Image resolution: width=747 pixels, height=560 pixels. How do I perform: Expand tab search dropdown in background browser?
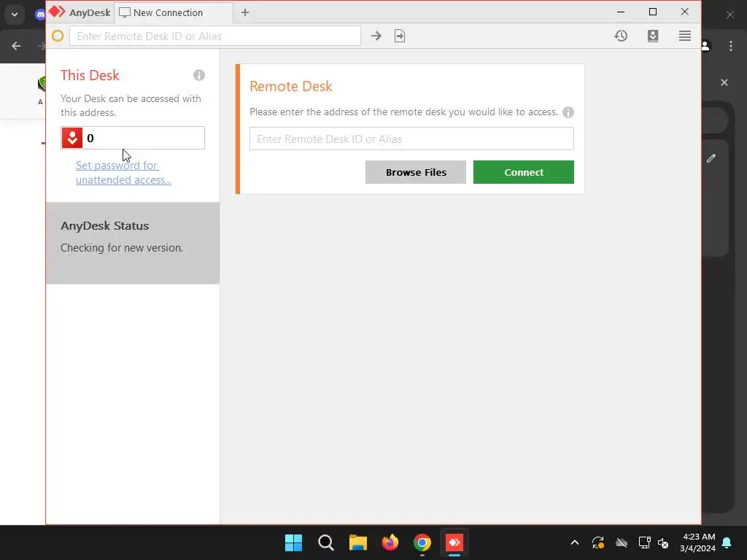point(15,15)
